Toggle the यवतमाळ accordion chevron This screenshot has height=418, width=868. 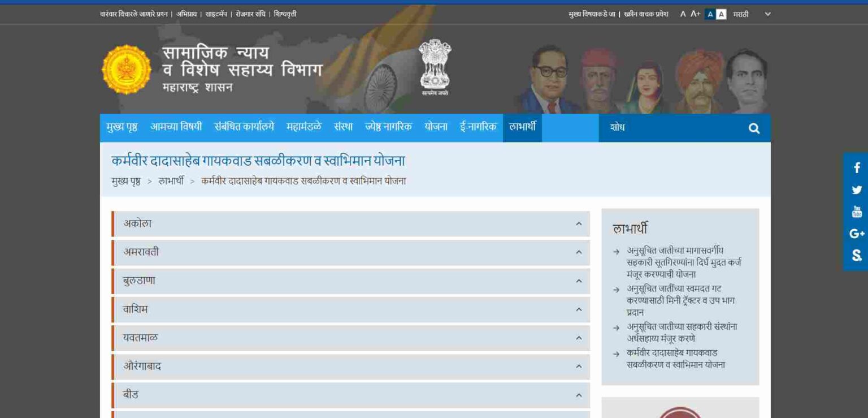tap(579, 338)
